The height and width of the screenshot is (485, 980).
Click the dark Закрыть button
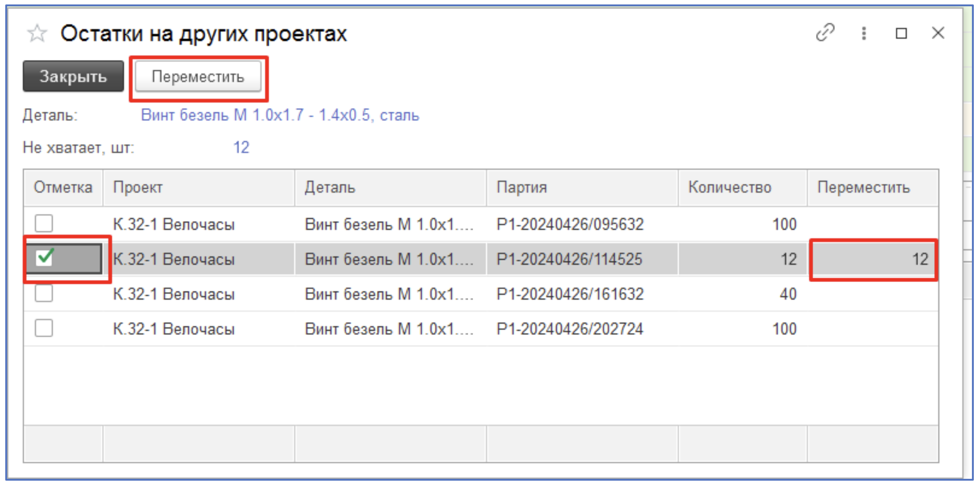pyautogui.click(x=73, y=76)
